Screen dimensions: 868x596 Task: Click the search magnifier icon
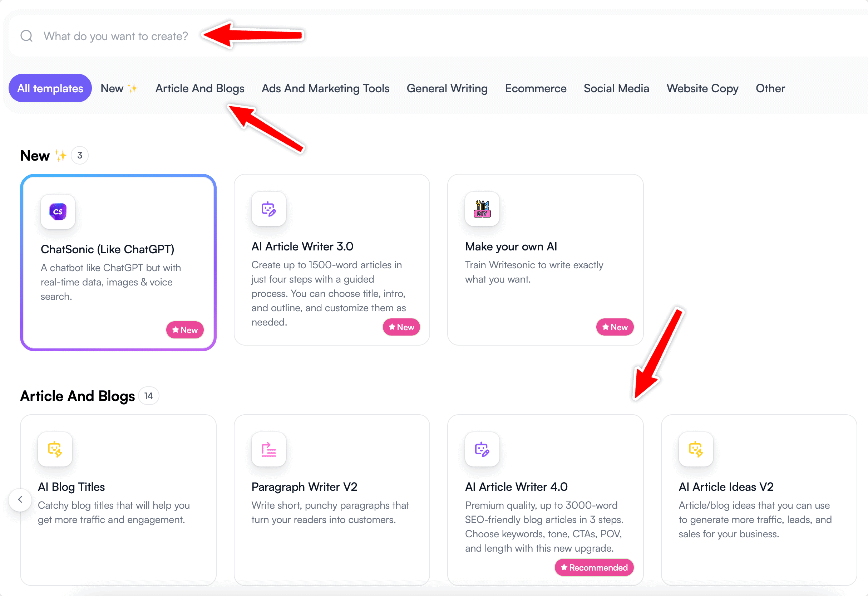coord(26,36)
